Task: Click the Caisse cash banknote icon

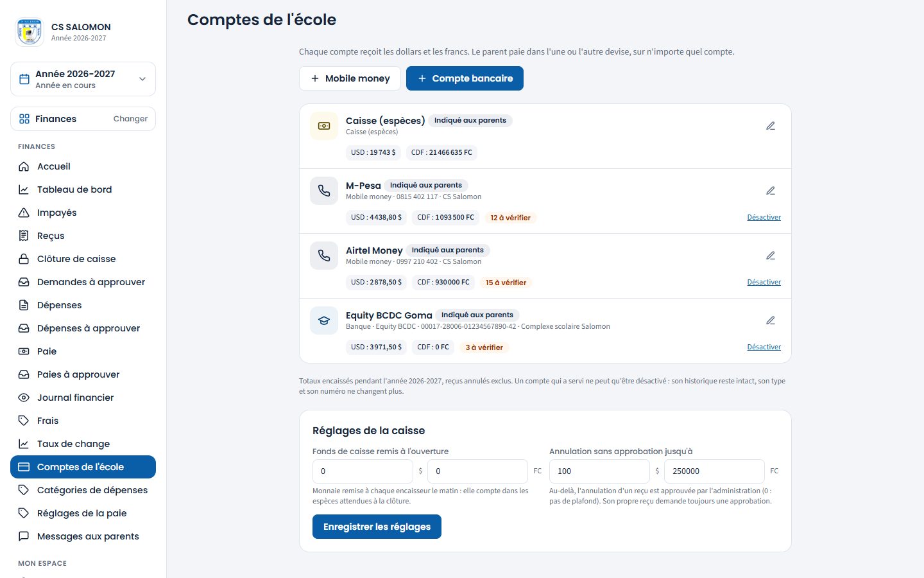Action: (324, 126)
